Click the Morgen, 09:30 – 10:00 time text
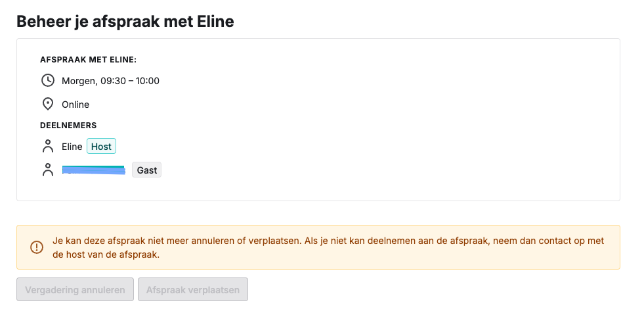Screen dimensions: 644x311 (x=110, y=81)
